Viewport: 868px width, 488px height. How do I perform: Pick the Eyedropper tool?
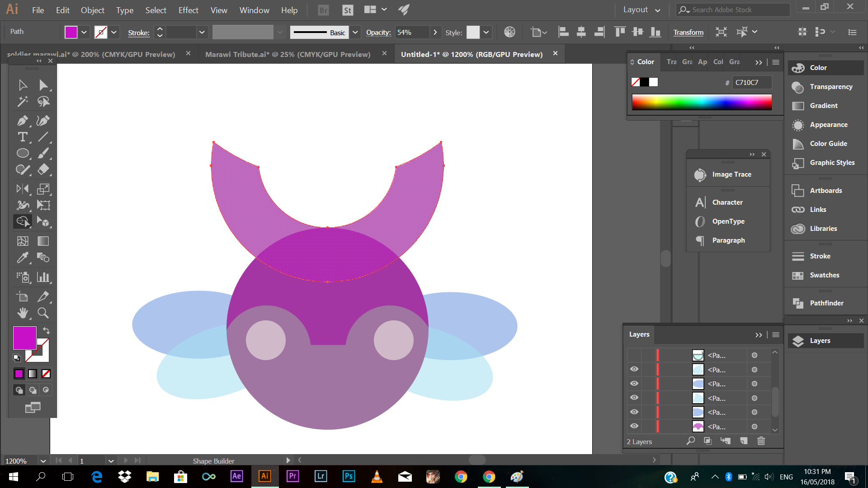[23, 258]
